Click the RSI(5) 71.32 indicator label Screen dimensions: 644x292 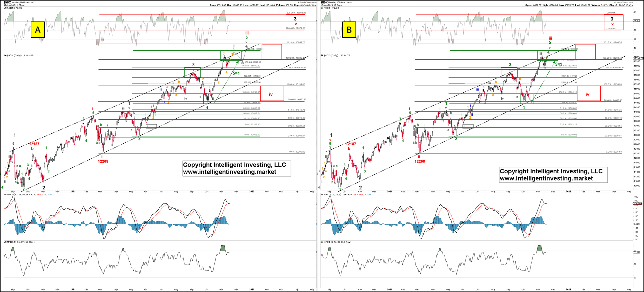[330, 8]
